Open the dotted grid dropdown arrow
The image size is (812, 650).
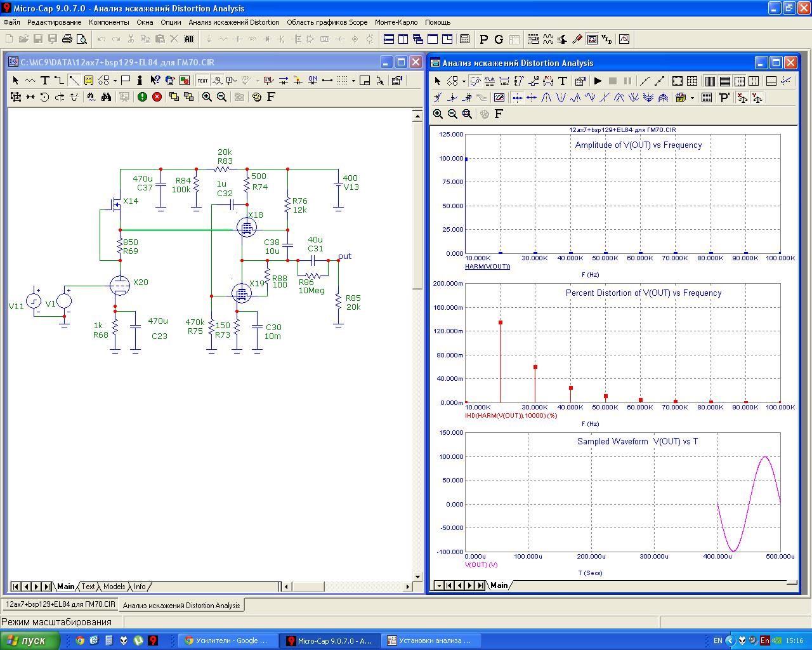click(x=353, y=81)
